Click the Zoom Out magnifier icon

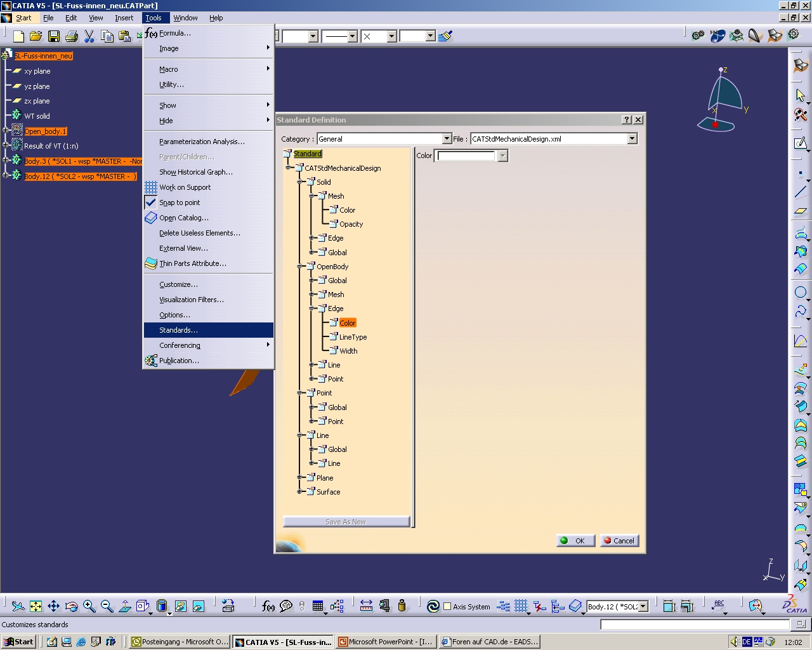(107, 606)
